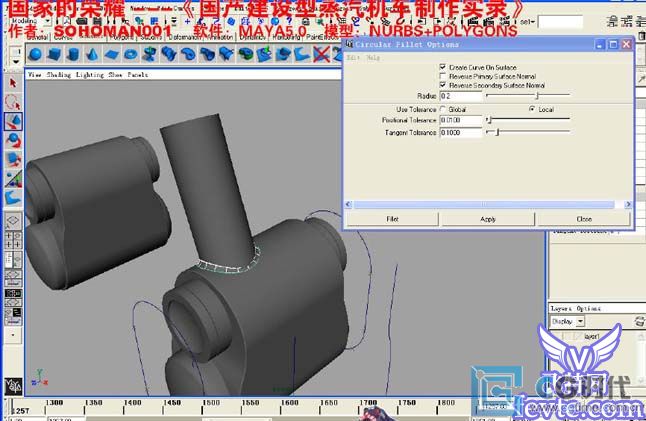This screenshot has height=421, width=646.
Task: Activate the Show Manipulator tool
Action: [13, 179]
